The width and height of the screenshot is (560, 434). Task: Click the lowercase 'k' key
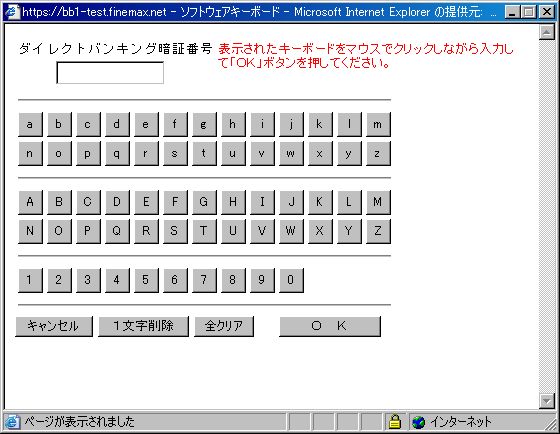point(320,124)
